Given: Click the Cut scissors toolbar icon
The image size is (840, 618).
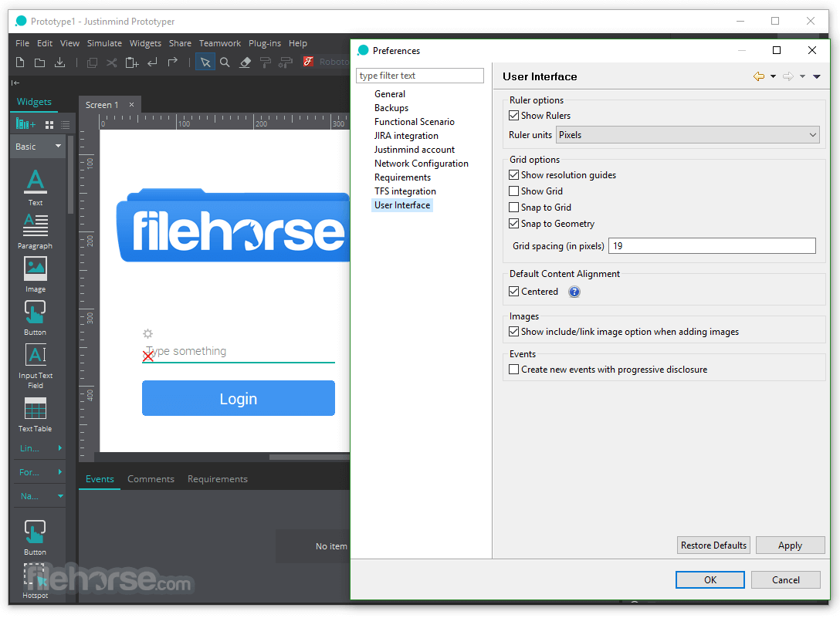Looking at the screenshot, I should click(x=111, y=62).
